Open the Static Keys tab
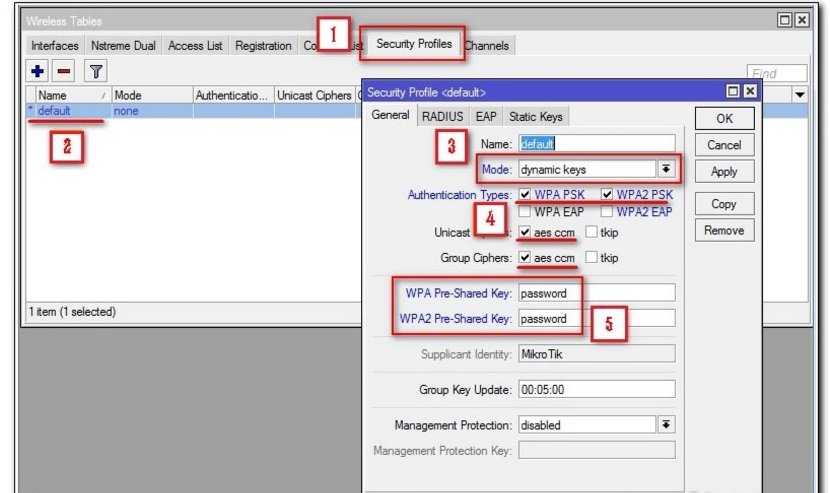Viewport: 830px width, 493px height. tap(535, 117)
